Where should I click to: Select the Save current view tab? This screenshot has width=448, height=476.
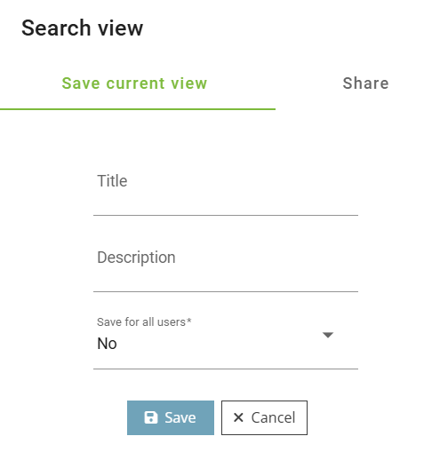coord(134,83)
